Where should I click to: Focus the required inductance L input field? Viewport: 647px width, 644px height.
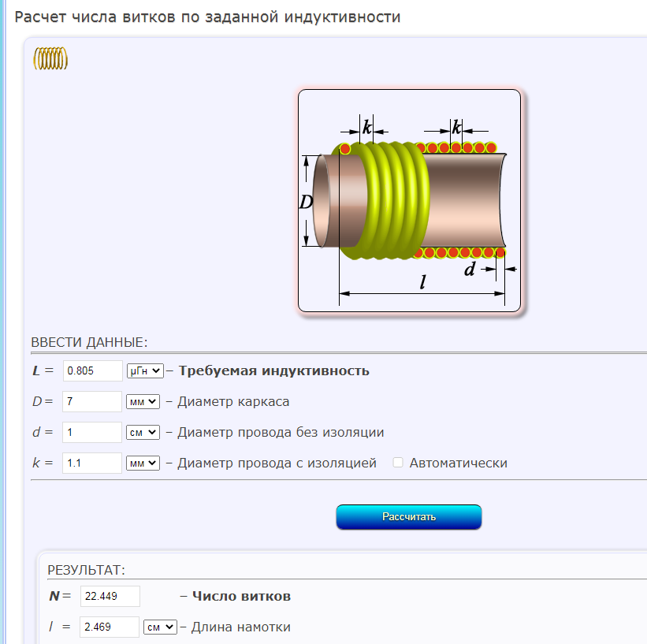pyautogui.click(x=92, y=370)
